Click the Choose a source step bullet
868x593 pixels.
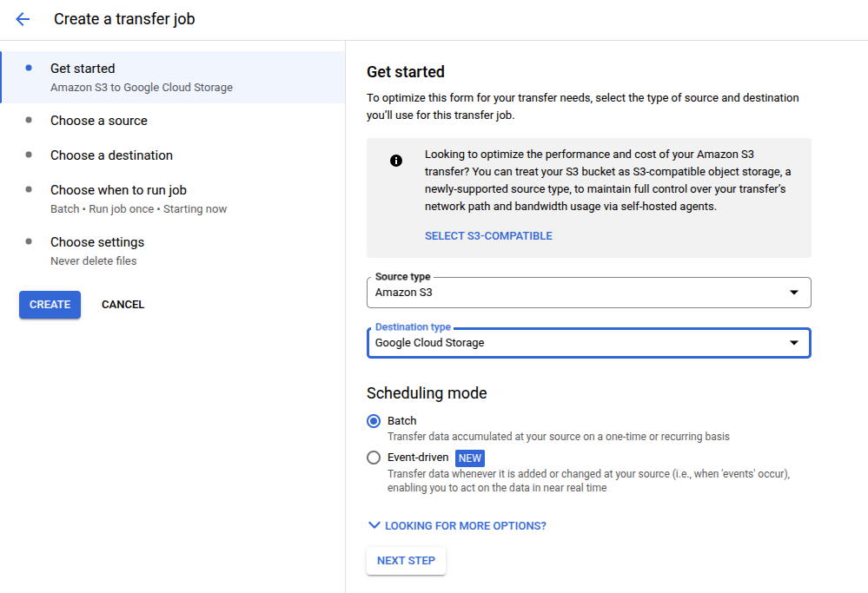click(30, 120)
